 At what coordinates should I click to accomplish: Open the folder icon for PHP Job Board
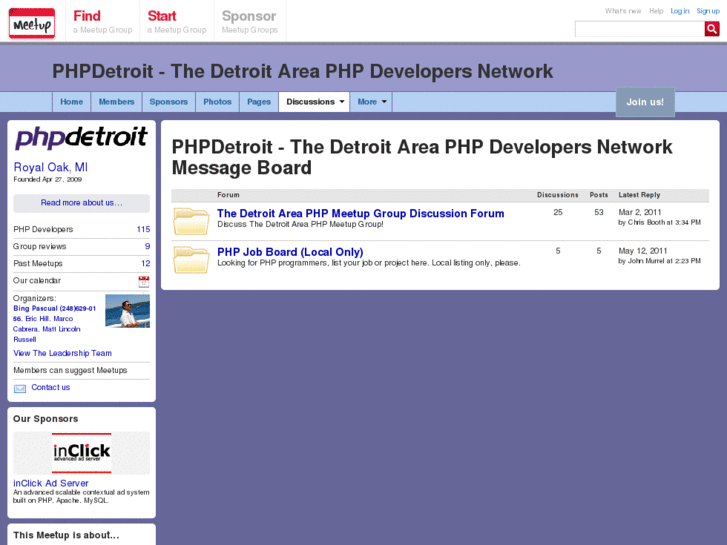[191, 259]
